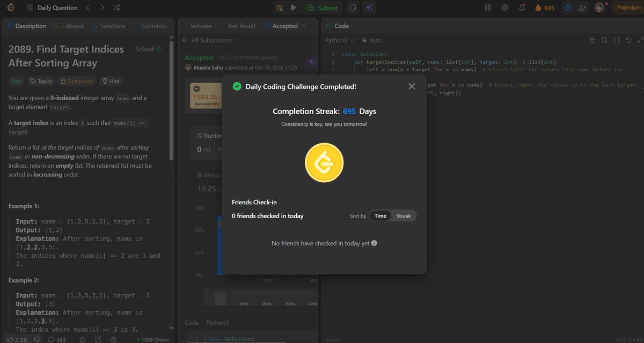Viewport: 644px width, 343px height.
Task: Click the curly braces icon in editor toolbar
Action: 616,40
